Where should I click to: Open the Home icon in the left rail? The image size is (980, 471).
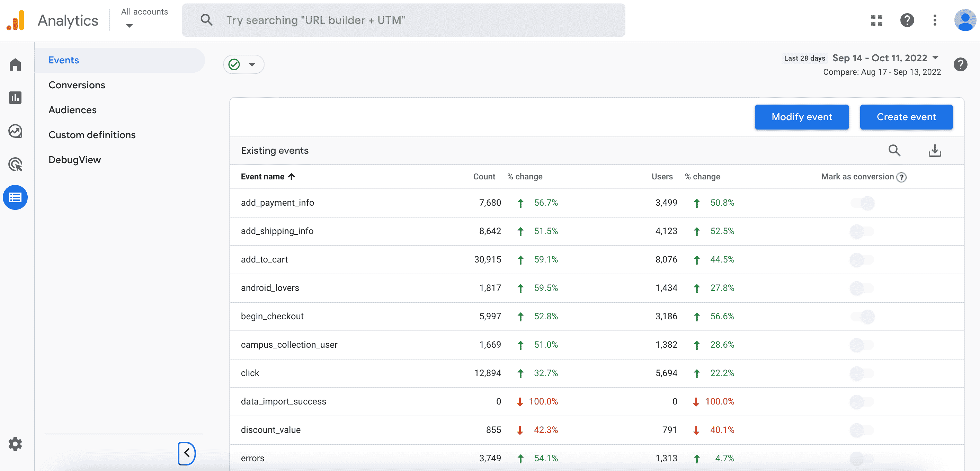click(x=15, y=65)
